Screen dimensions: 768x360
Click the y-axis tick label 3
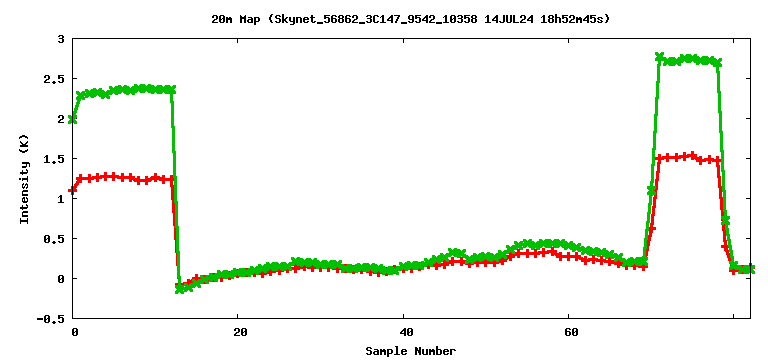[62, 39]
